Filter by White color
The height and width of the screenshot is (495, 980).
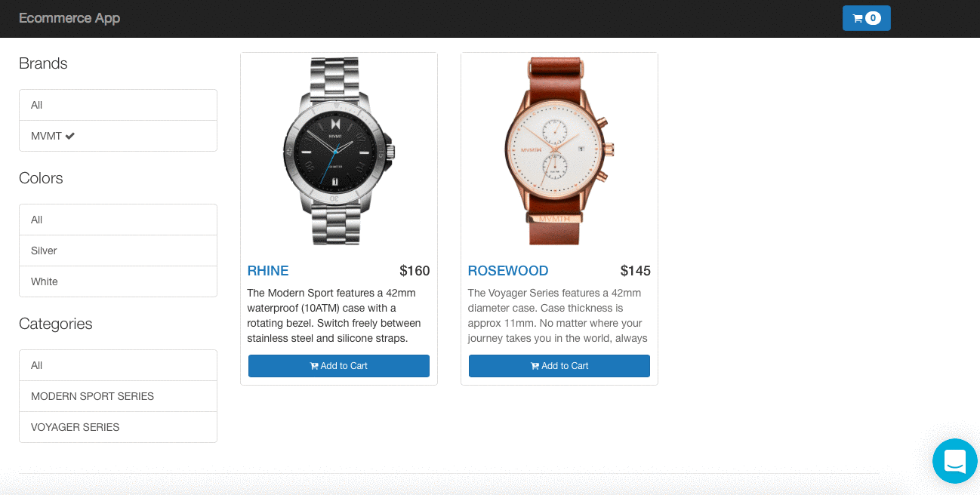tap(118, 281)
